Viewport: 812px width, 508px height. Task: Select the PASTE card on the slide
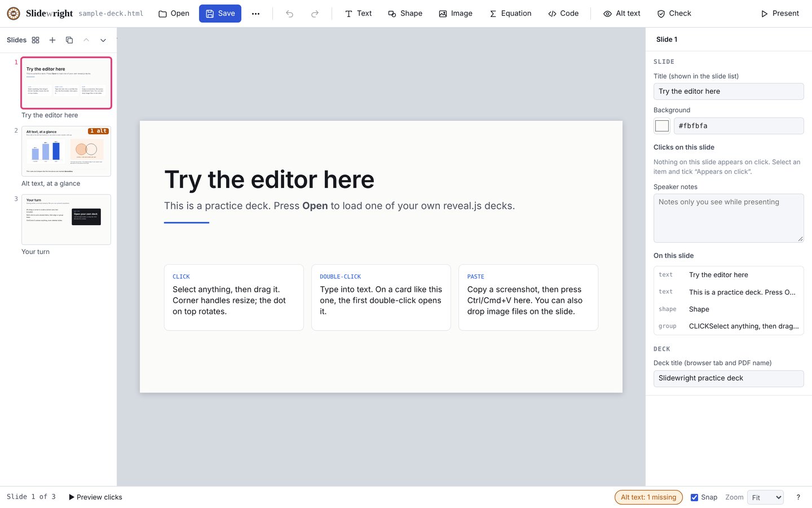click(x=528, y=297)
